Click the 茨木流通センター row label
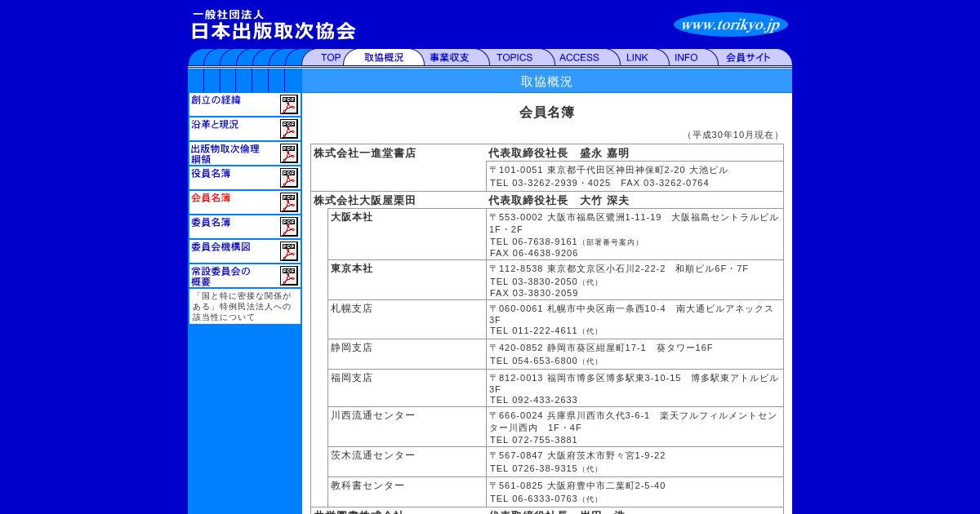The height and width of the screenshot is (514, 980). pyautogui.click(x=372, y=455)
